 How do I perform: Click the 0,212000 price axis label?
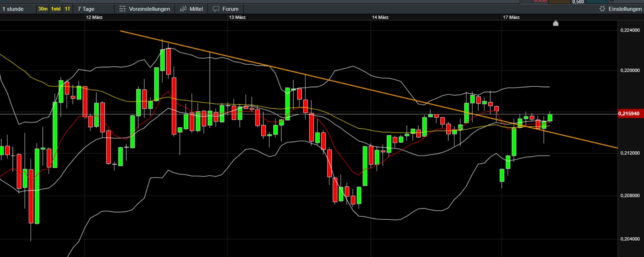point(630,153)
